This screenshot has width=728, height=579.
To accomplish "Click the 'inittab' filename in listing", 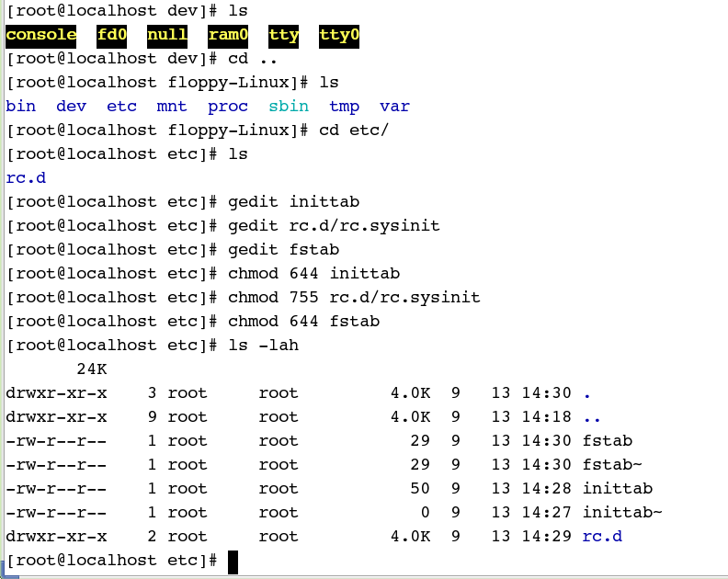I will (x=618, y=489).
